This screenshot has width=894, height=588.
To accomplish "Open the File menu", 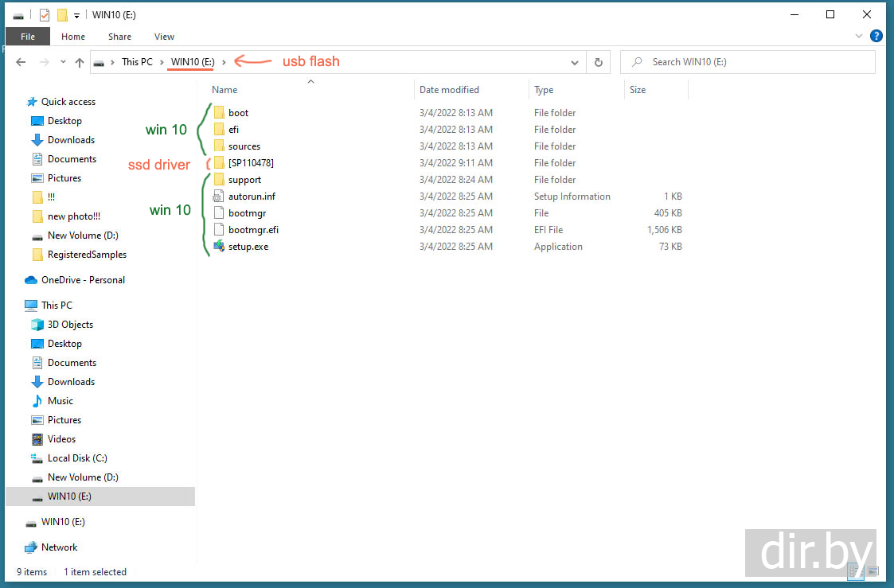I will point(28,37).
